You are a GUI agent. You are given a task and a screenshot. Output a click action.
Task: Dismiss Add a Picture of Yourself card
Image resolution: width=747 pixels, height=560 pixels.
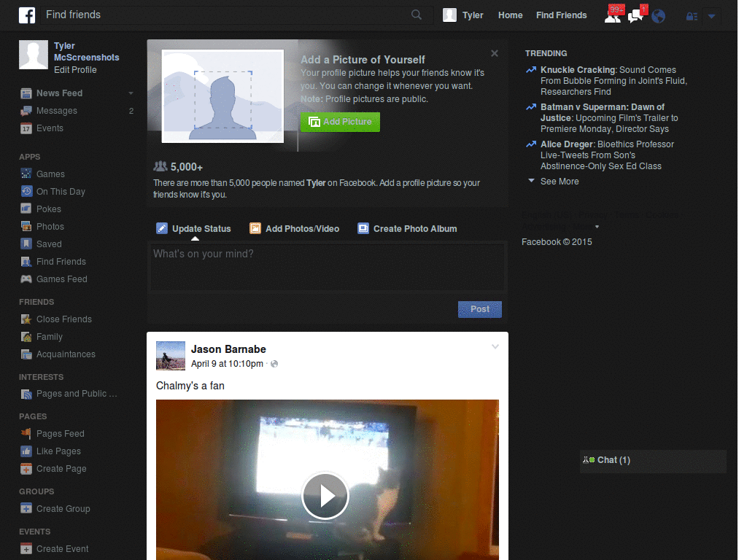[495, 53]
